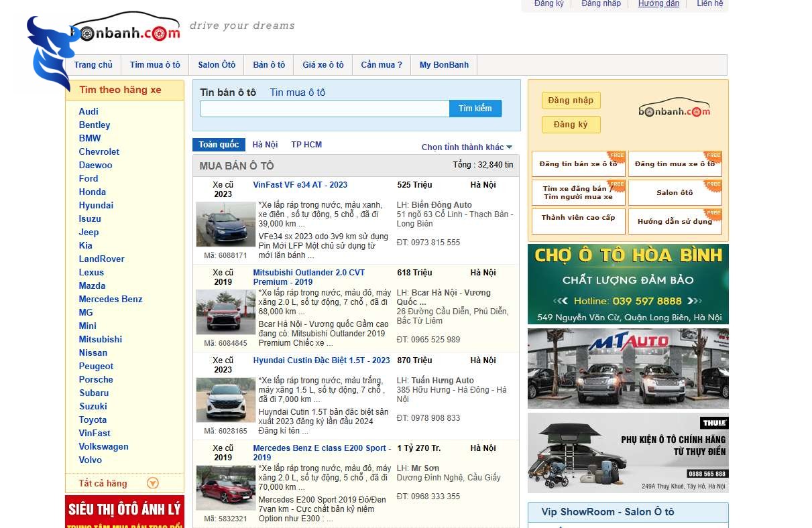Select Toyota in the brand list
This screenshot has height=528, width=812.
(x=93, y=419)
